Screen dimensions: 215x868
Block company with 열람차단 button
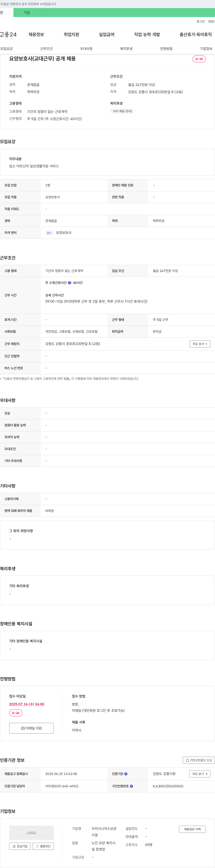point(43,846)
